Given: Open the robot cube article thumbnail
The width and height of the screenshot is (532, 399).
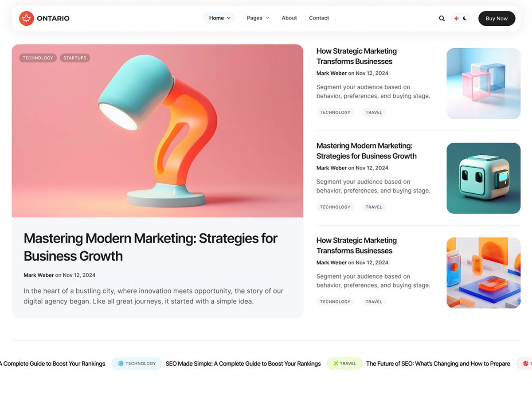Looking at the screenshot, I should [483, 178].
